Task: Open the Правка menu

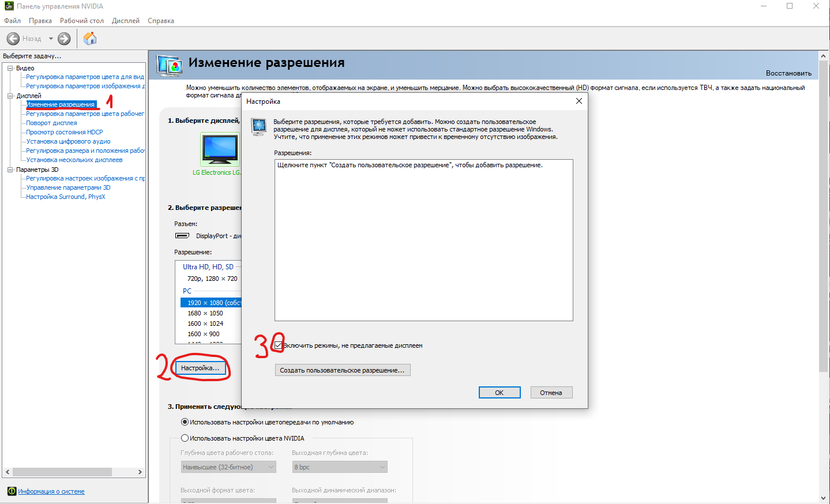Action: coord(40,21)
